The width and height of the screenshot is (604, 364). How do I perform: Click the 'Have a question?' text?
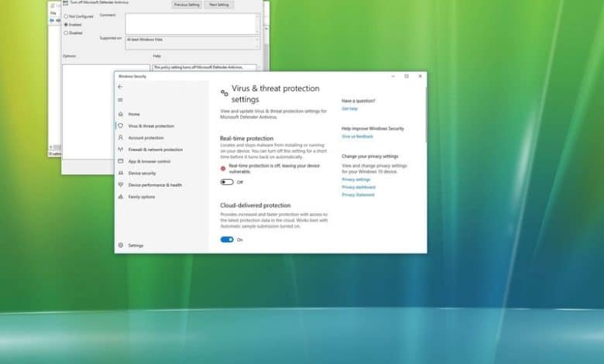(359, 101)
